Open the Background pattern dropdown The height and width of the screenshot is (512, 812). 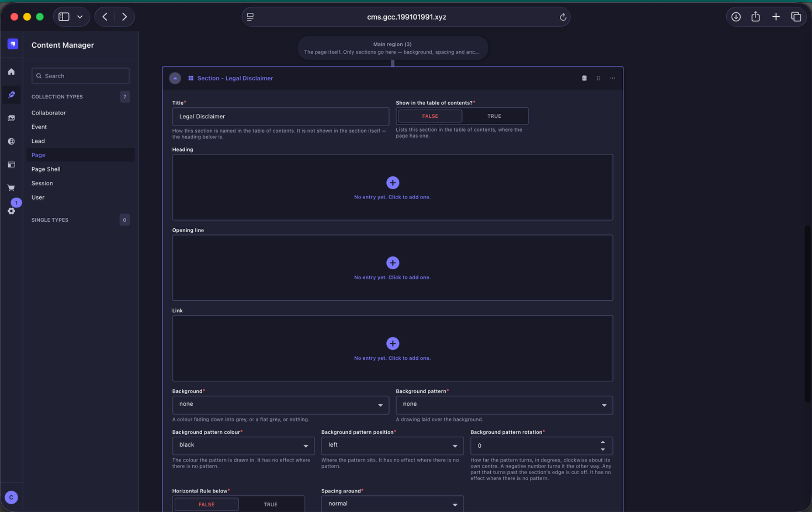click(x=504, y=405)
